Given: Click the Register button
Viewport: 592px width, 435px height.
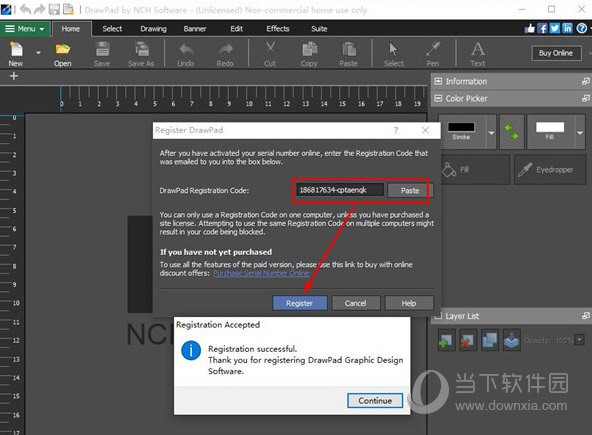Looking at the screenshot, I should 300,303.
